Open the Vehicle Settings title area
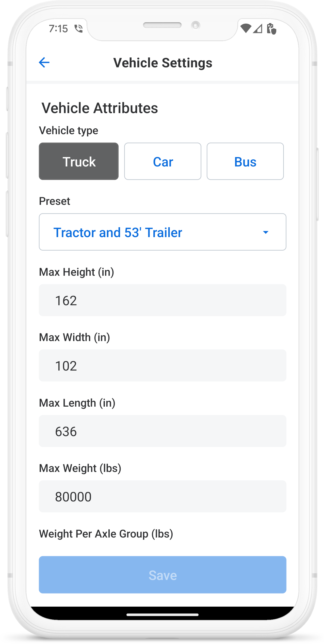The width and height of the screenshot is (324, 644). pos(163,63)
